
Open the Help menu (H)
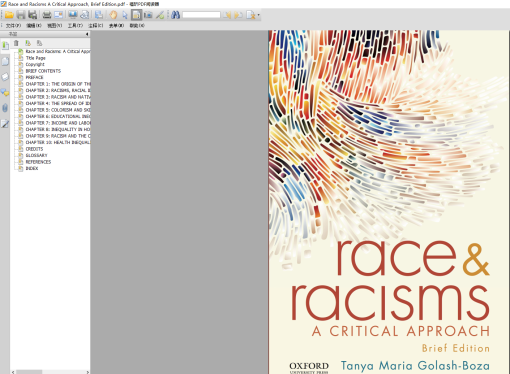point(137,26)
